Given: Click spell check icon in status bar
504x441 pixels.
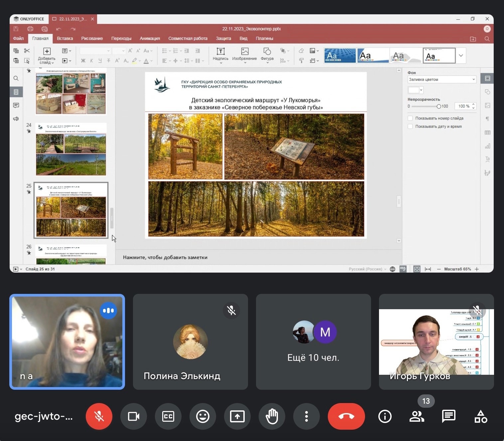Looking at the screenshot, I should (x=403, y=269).
